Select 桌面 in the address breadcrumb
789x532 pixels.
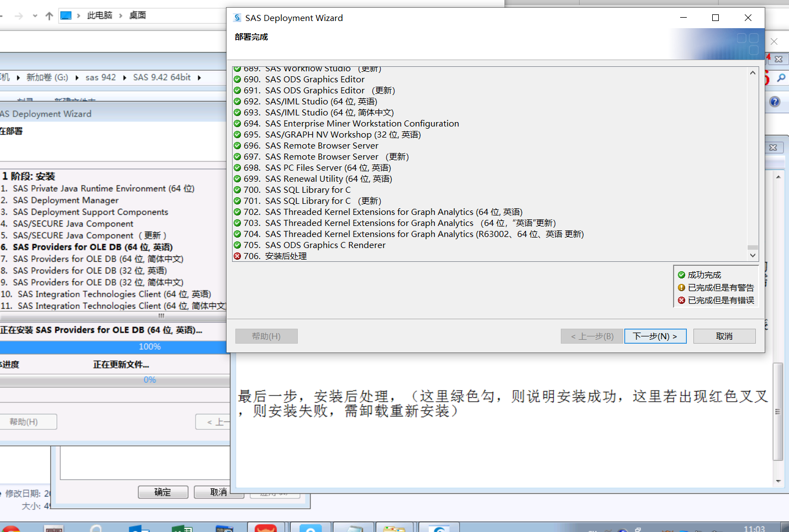tap(138, 15)
